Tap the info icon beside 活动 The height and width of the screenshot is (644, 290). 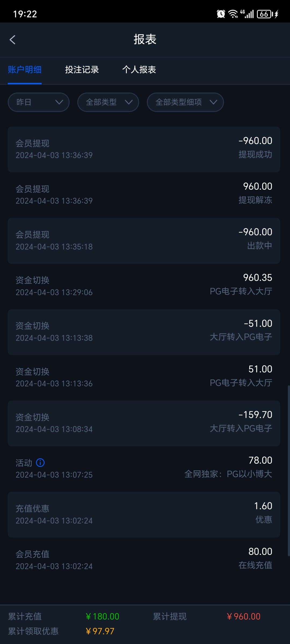click(x=40, y=462)
